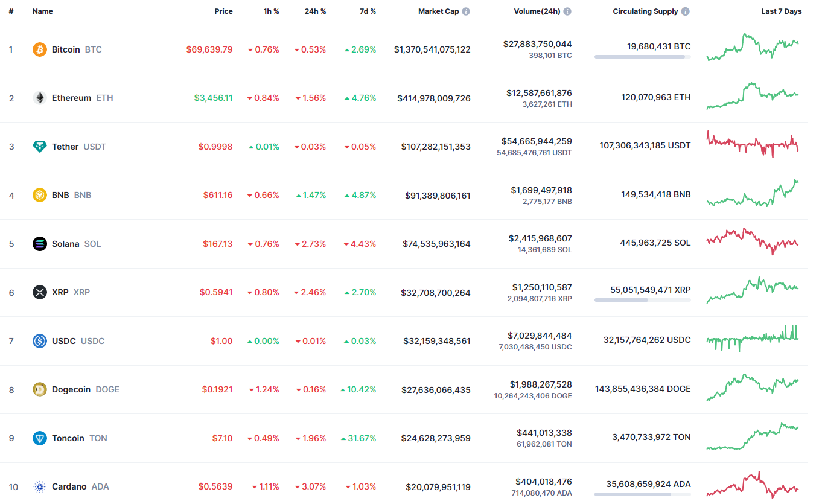This screenshot has width=822, height=504.
Task: Click the Tether logo icon
Action: coord(40,147)
